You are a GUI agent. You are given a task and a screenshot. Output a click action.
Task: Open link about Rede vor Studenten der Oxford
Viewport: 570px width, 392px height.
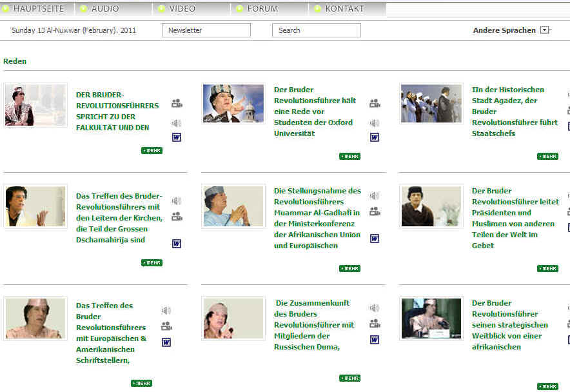pyautogui.click(x=315, y=112)
